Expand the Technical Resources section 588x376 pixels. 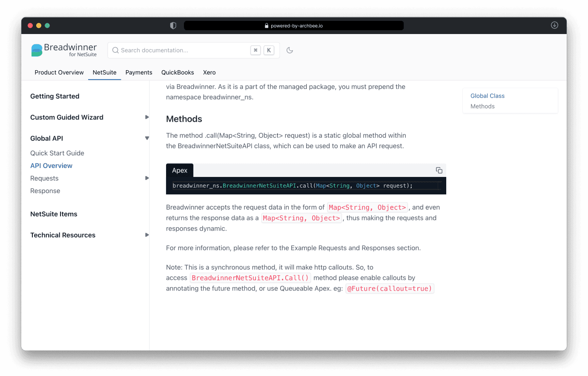[147, 235]
